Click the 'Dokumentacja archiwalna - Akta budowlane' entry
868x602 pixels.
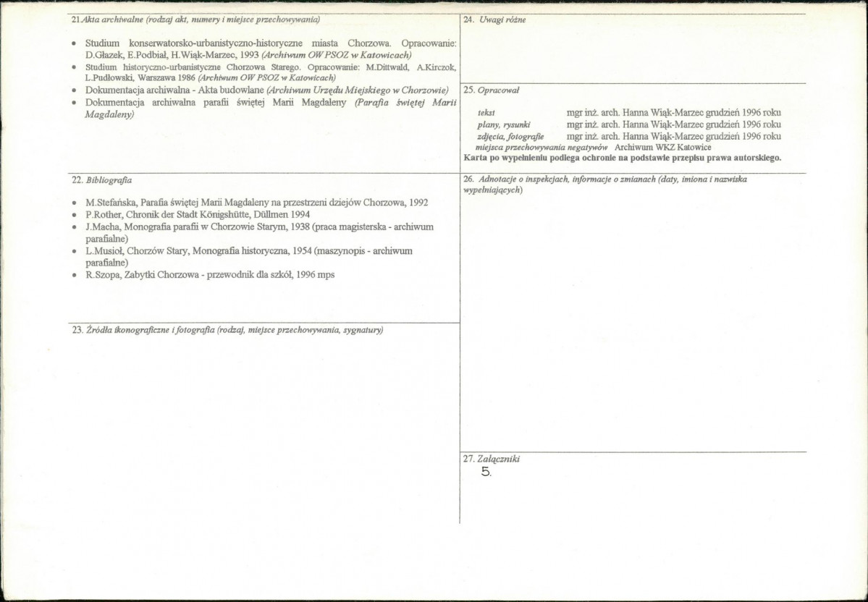point(266,90)
